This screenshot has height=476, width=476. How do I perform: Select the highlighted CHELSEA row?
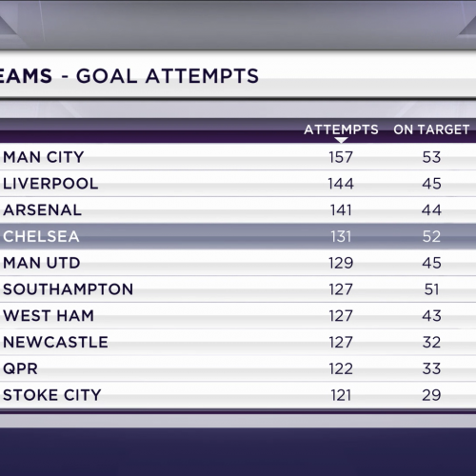[238, 236]
